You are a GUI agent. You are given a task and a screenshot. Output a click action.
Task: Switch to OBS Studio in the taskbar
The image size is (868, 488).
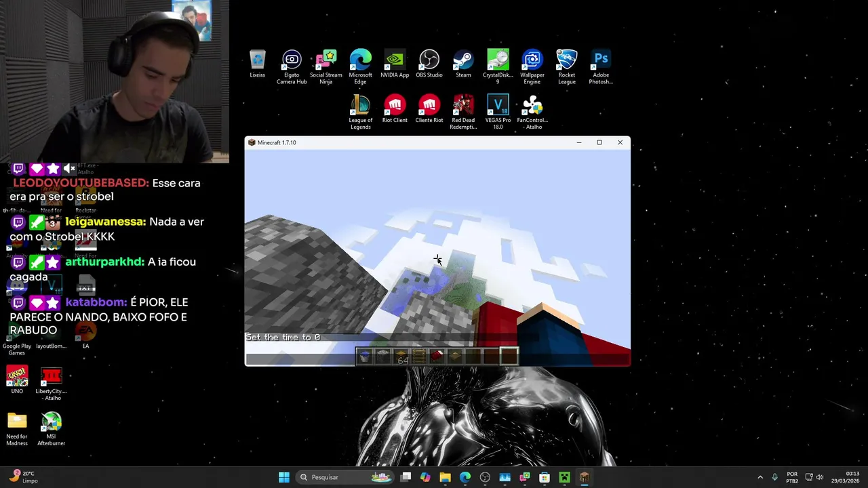pyautogui.click(x=485, y=477)
